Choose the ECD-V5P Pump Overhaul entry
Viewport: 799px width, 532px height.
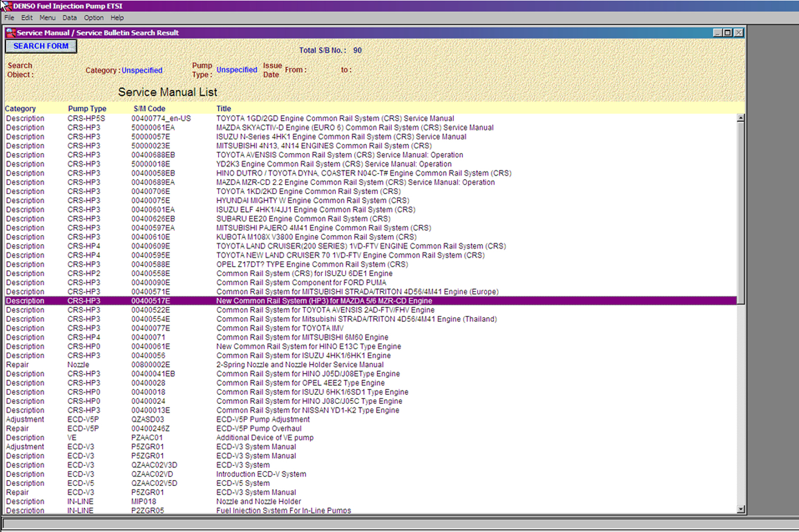click(258, 429)
